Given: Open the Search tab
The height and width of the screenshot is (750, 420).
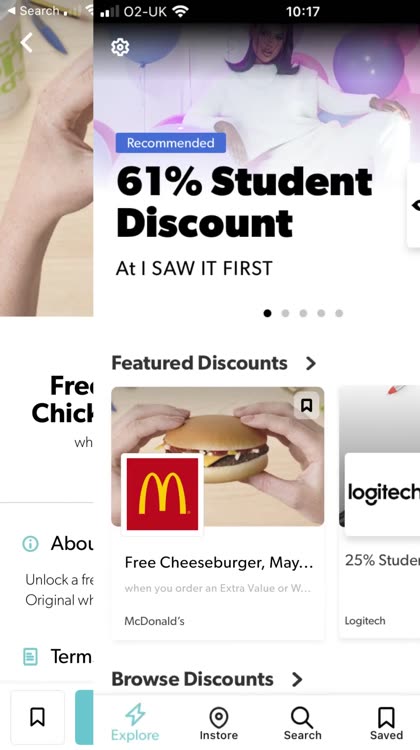Looking at the screenshot, I should point(302,723).
